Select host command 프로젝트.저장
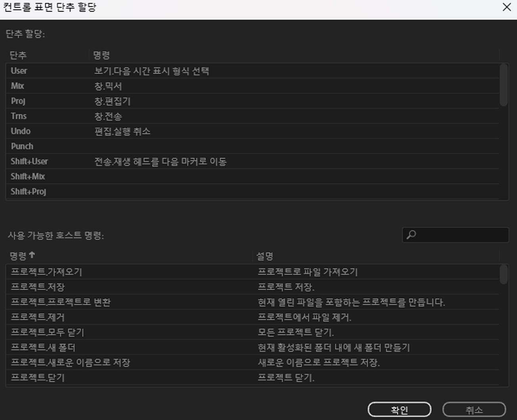This screenshot has width=517, height=420. click(x=38, y=287)
